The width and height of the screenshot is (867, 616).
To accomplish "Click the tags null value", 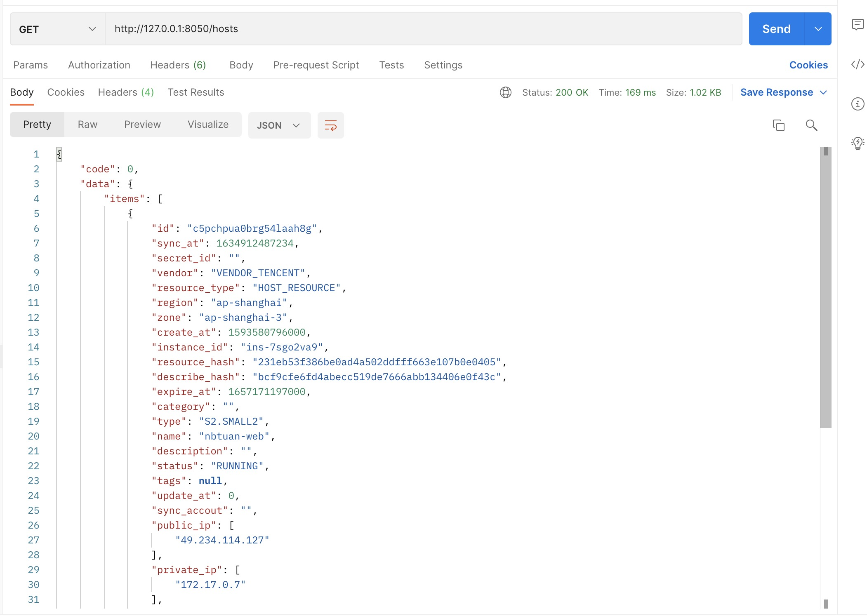I will (x=210, y=481).
